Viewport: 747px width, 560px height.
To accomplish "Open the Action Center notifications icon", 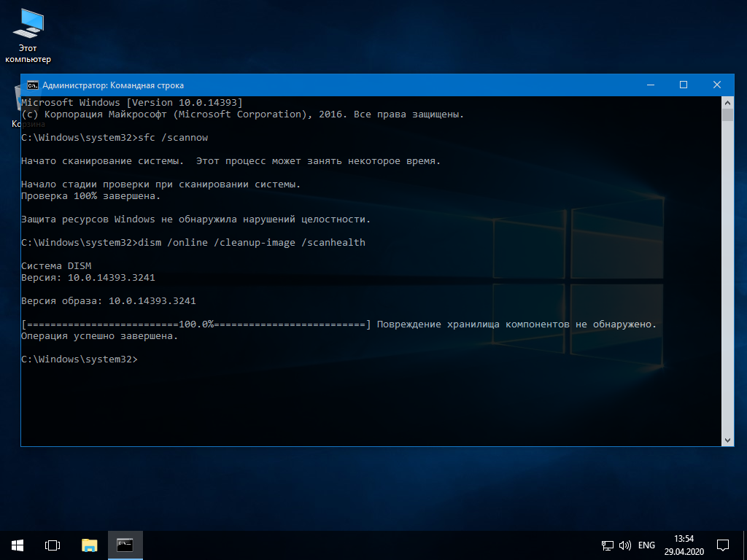I will click(723, 545).
